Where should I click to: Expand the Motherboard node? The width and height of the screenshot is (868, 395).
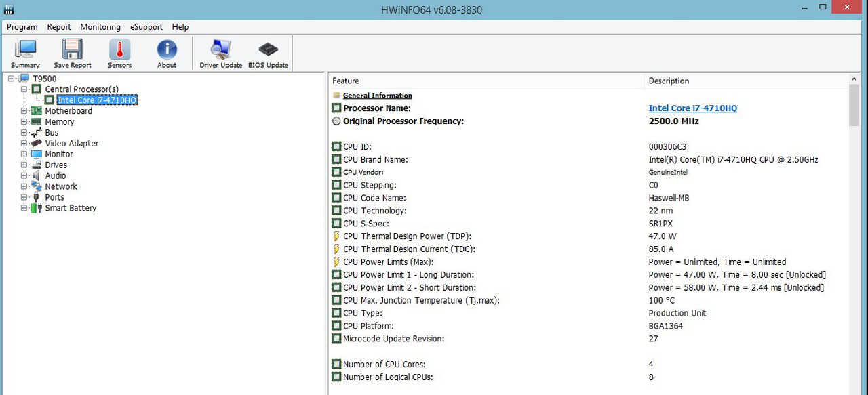click(x=24, y=111)
